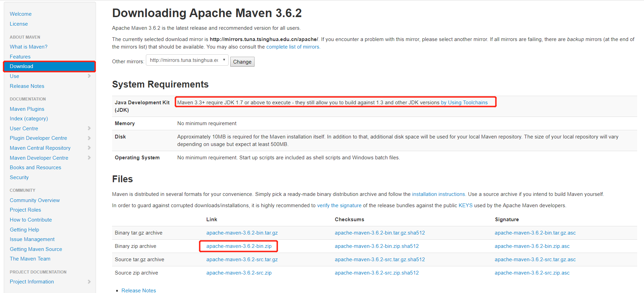Image resolution: width=644 pixels, height=293 pixels.
Task: Go to What is Maven? page
Action: coord(29,47)
